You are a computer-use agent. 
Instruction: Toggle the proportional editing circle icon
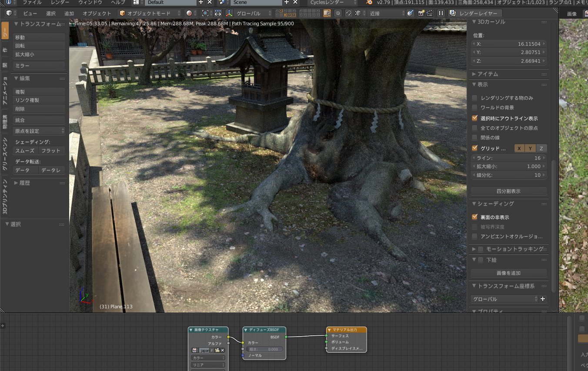point(337,13)
